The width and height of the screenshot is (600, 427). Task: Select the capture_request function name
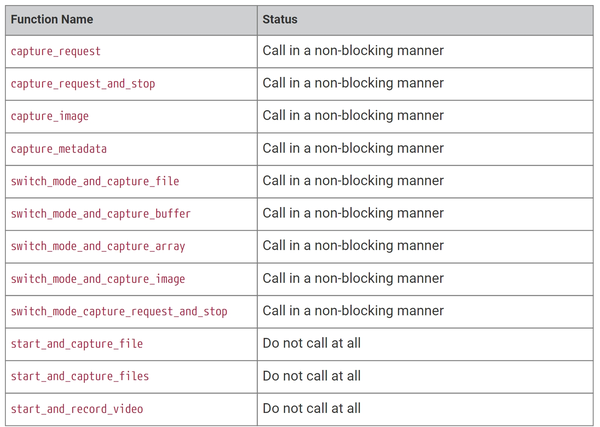coord(56,51)
